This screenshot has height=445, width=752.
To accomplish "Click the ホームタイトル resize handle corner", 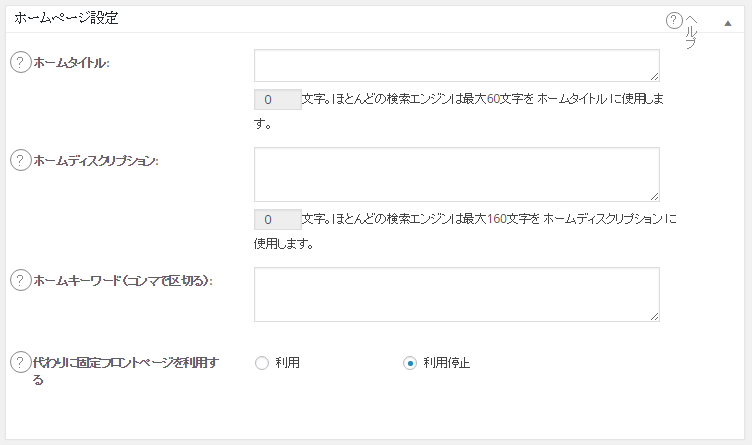I will [655, 77].
